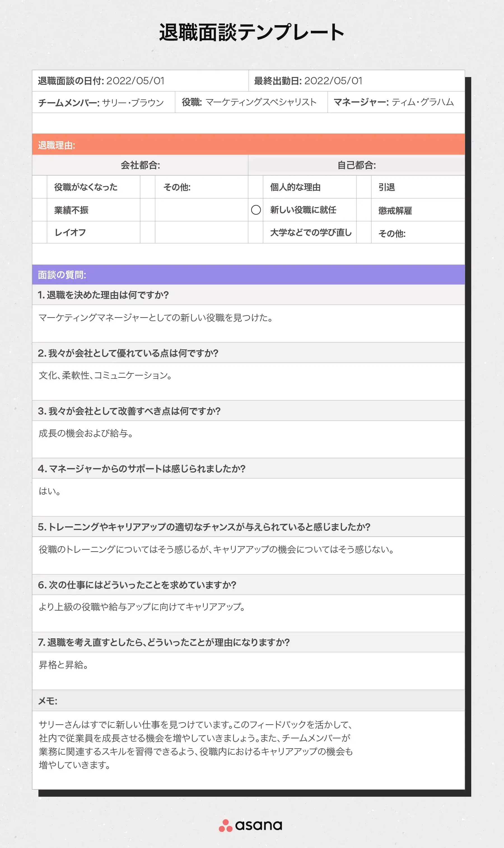504x848 pixels.
Task: Click question 1. 退職を決めた理由は何ですか?
Action: pyautogui.click(x=248, y=295)
